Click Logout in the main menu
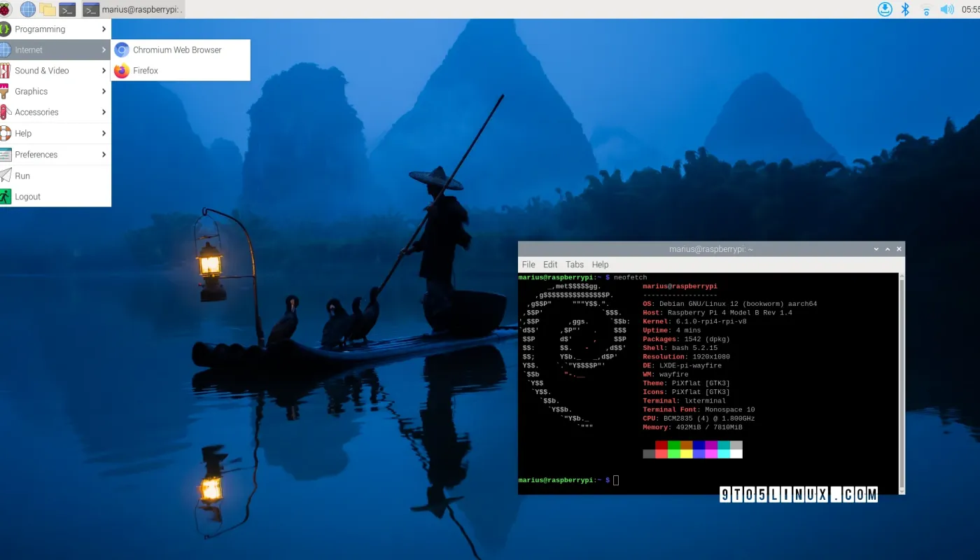 point(27,197)
